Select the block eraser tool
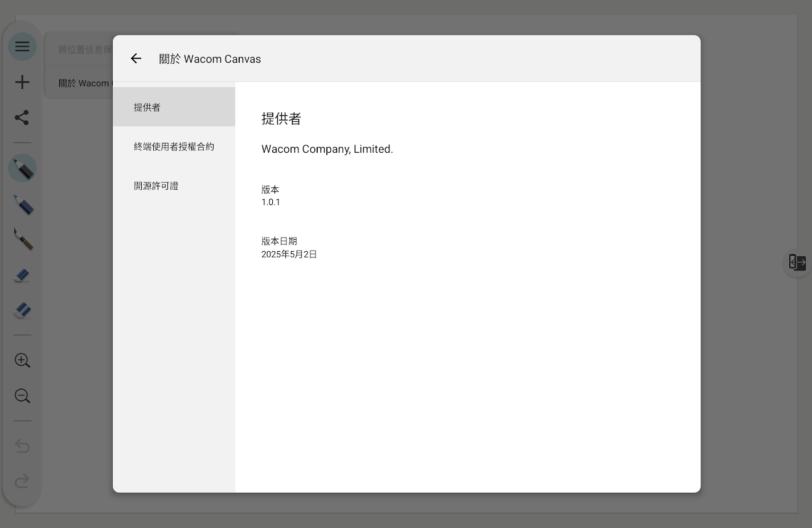This screenshot has width=812, height=528. (x=22, y=310)
